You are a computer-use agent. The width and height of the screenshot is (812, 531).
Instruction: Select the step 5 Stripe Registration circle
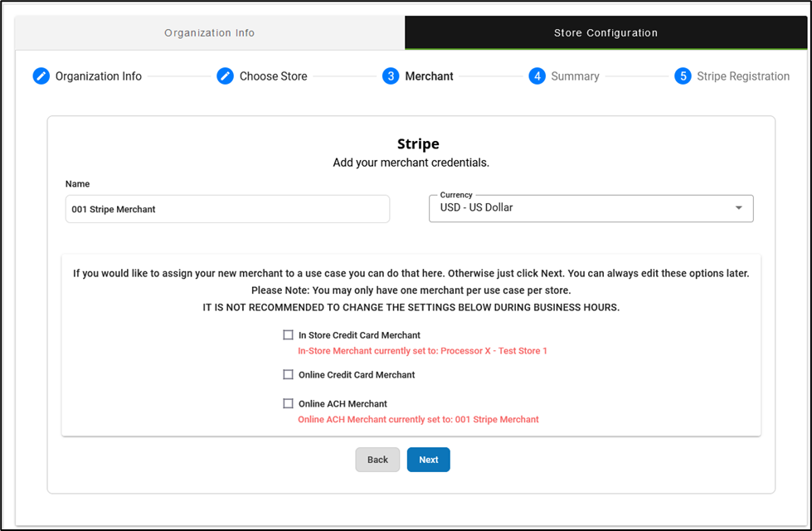point(683,76)
